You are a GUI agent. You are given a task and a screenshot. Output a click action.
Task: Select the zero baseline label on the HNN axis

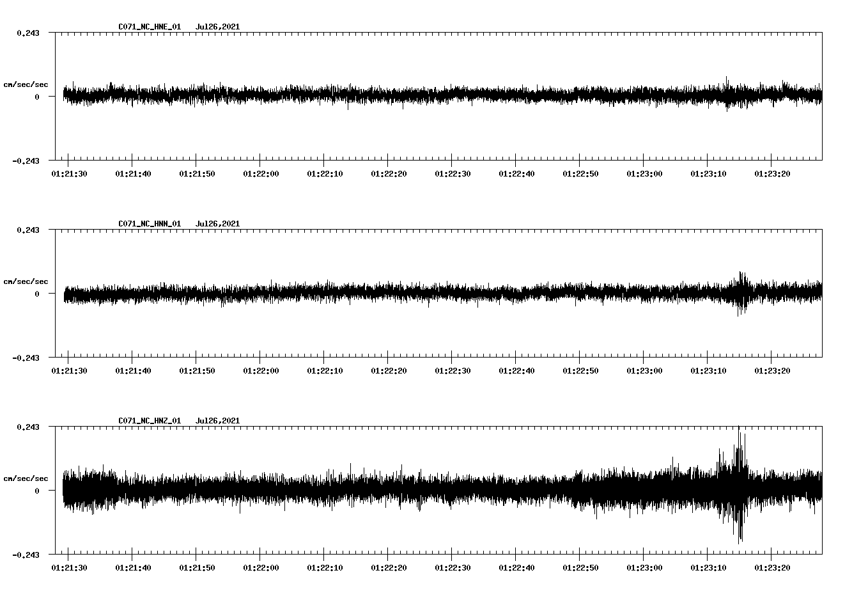pos(36,294)
